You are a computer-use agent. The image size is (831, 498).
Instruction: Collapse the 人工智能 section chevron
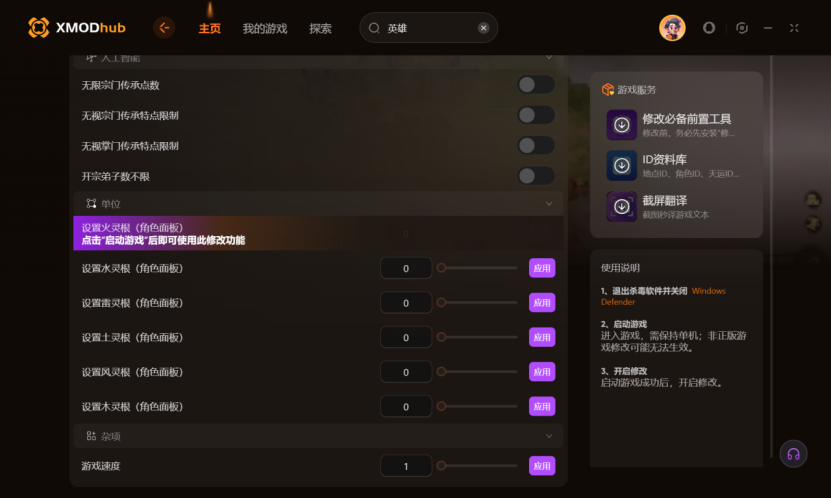coord(549,58)
